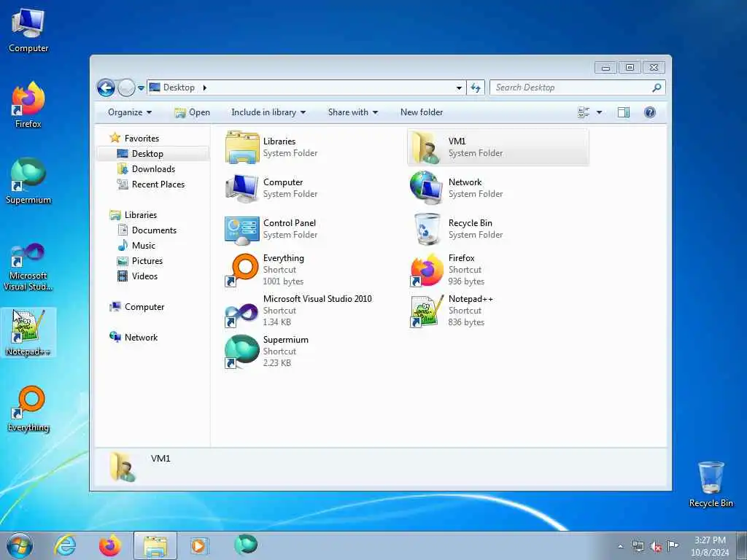
Task: Open Action Center flag tray icon
Action: 673,546
